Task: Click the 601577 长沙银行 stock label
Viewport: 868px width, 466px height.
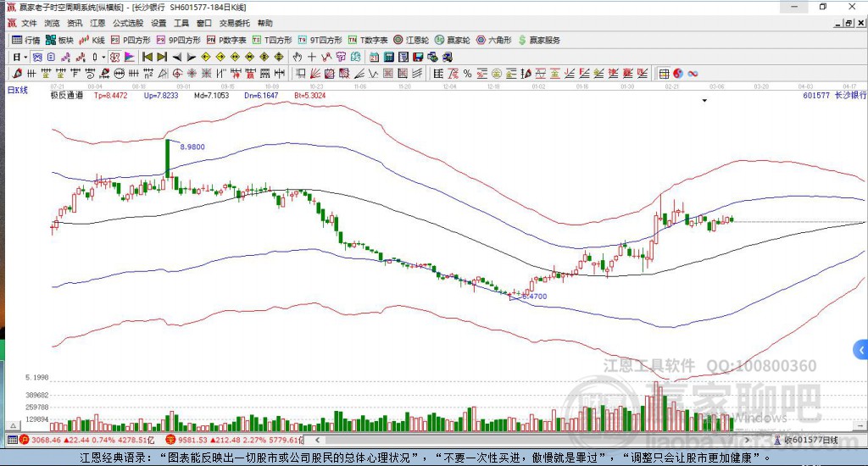Action: [x=835, y=95]
